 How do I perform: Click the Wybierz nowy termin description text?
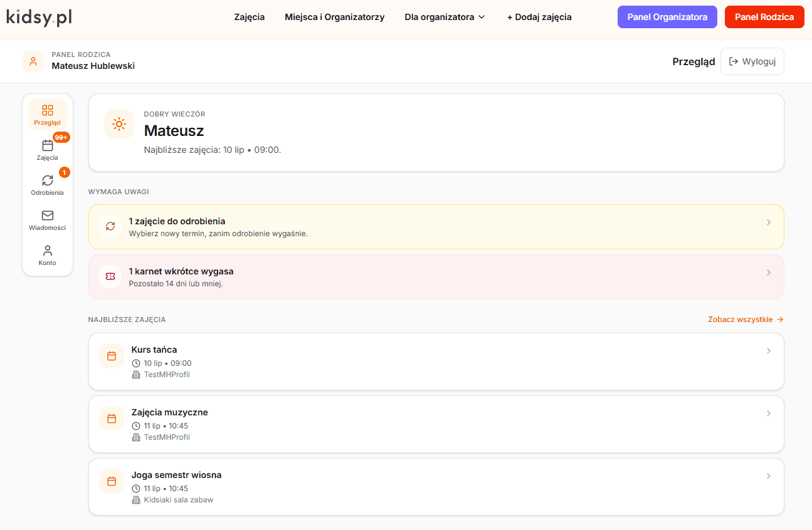point(218,234)
